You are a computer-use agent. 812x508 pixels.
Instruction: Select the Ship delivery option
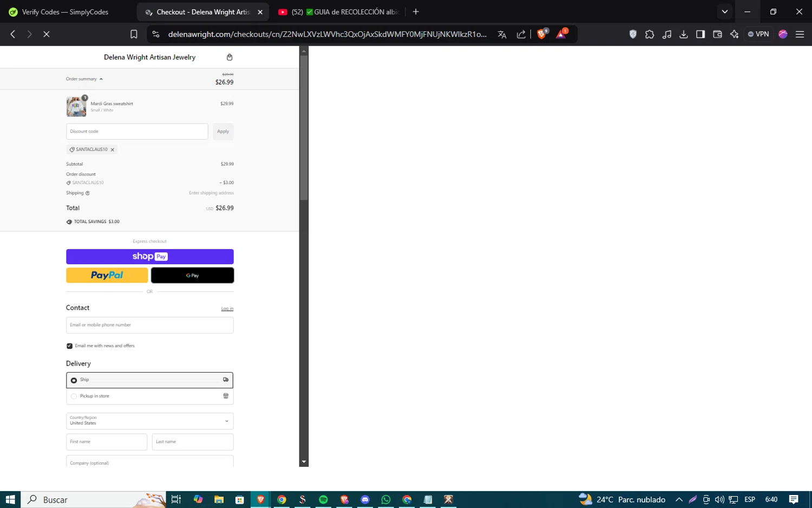coord(150,380)
